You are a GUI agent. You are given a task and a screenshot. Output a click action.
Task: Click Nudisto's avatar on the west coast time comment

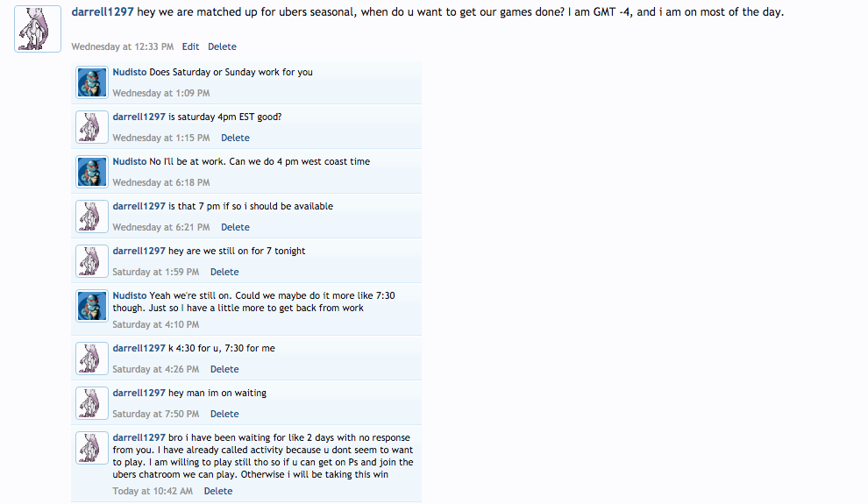tap(92, 172)
